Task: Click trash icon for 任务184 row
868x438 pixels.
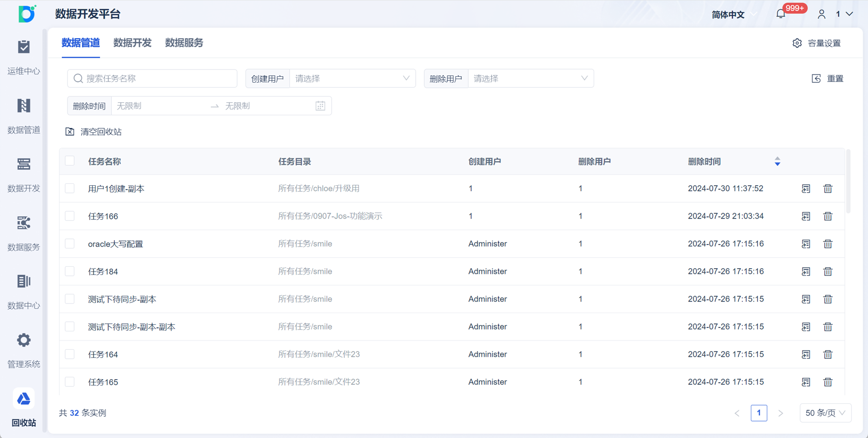Action: [828, 272]
